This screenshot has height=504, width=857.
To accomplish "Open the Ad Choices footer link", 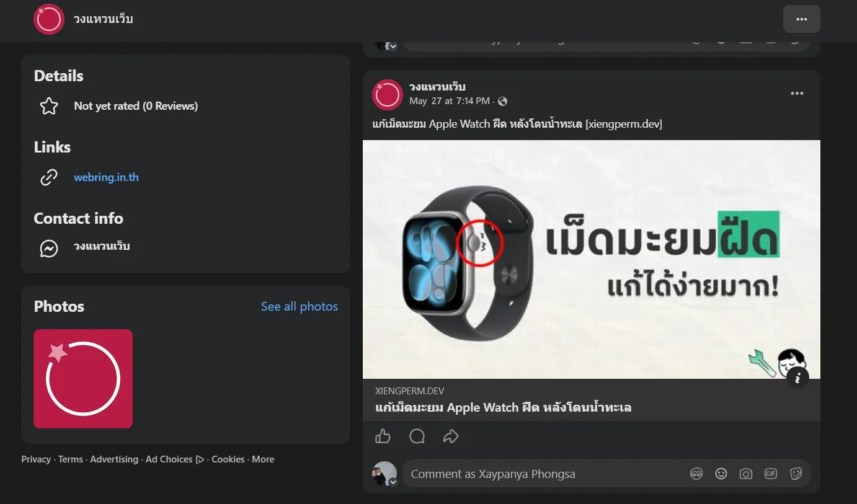I will [175, 459].
